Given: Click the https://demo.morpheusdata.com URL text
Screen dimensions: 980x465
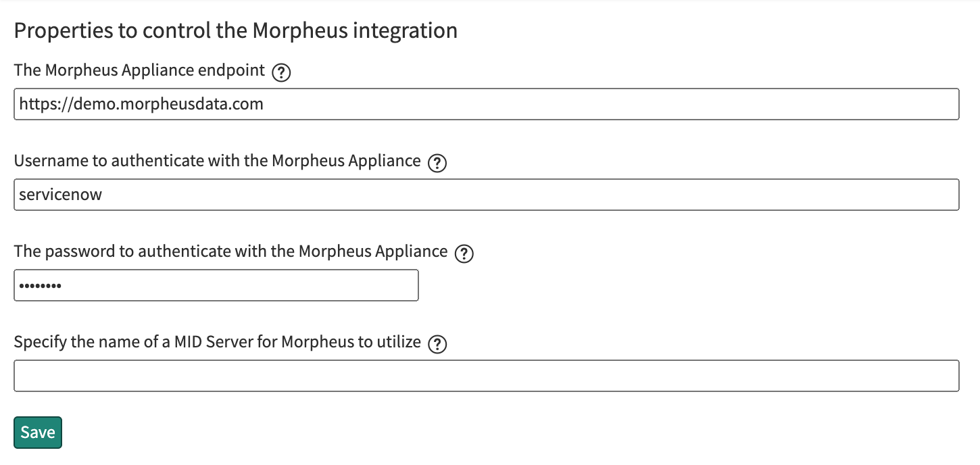Looking at the screenshot, I should (x=141, y=104).
